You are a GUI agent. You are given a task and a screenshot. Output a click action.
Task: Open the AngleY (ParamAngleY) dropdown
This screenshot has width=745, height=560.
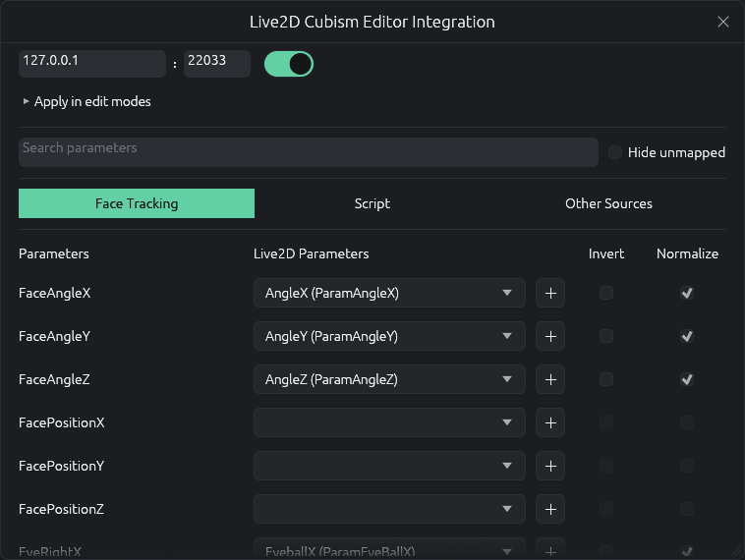pyautogui.click(x=389, y=336)
